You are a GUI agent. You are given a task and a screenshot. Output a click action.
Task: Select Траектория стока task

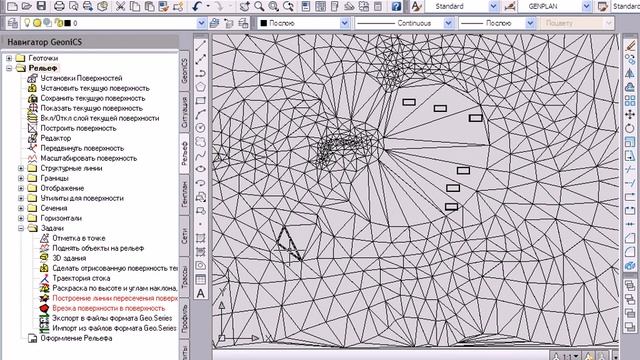[x=81, y=278]
